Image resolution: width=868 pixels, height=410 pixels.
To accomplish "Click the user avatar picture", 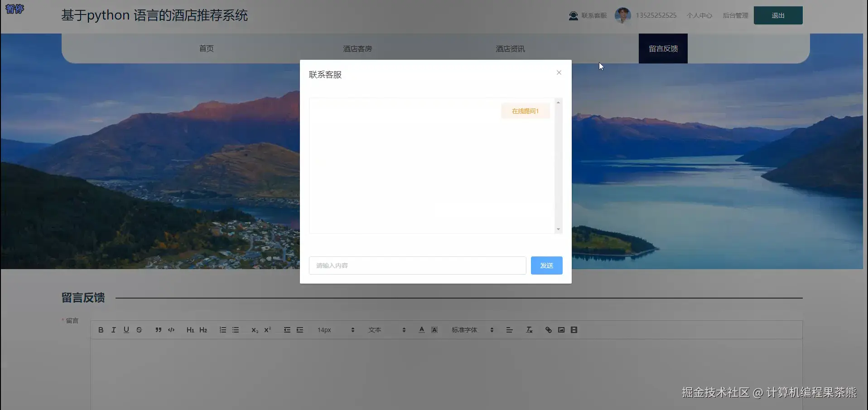I will [x=623, y=15].
